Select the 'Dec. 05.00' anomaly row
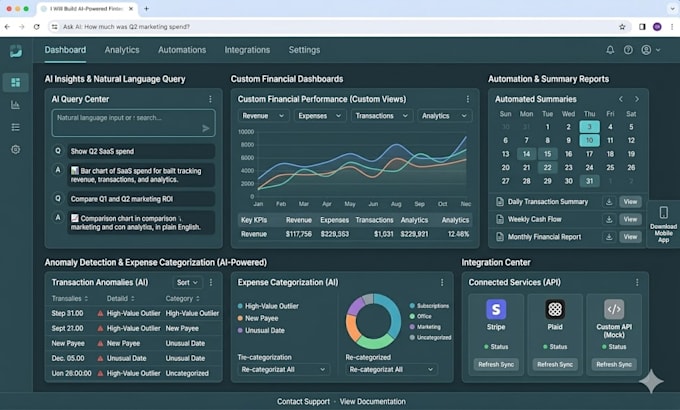 pyautogui.click(x=134, y=358)
